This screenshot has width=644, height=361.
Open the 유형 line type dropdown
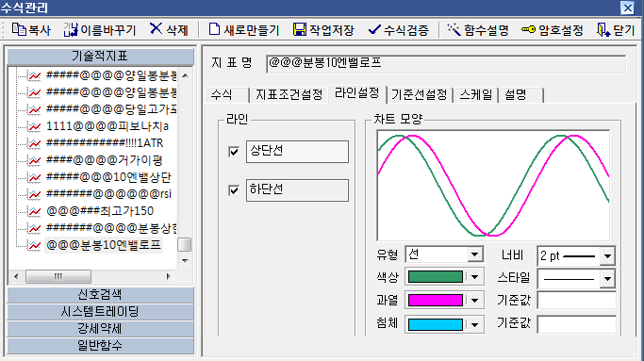[x=475, y=254]
